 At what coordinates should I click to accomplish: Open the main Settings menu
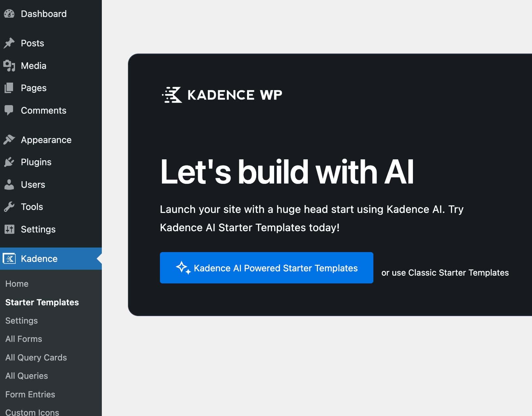click(x=51, y=229)
